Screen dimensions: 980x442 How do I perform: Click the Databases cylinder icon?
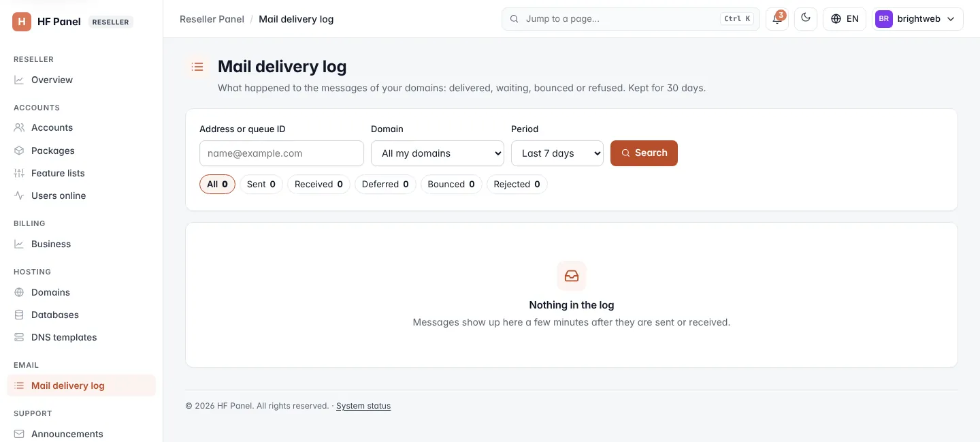(19, 315)
